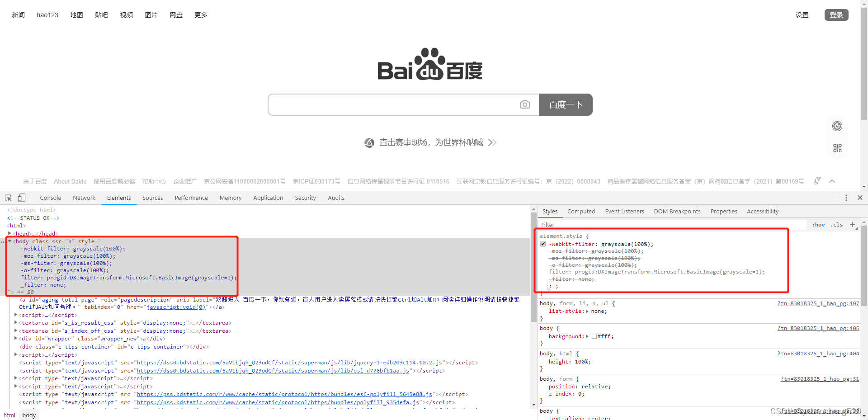This screenshot has height=420, width=868.
Task: Click the 百度一下 search button
Action: [x=566, y=104]
